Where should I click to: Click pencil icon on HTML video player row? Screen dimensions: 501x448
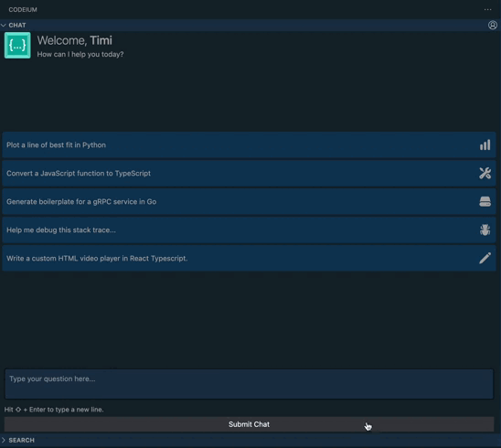coord(485,258)
